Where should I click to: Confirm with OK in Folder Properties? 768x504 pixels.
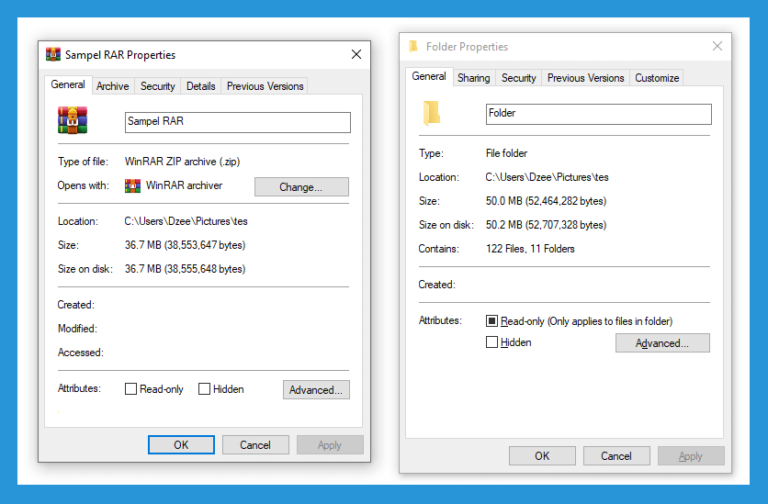542,456
